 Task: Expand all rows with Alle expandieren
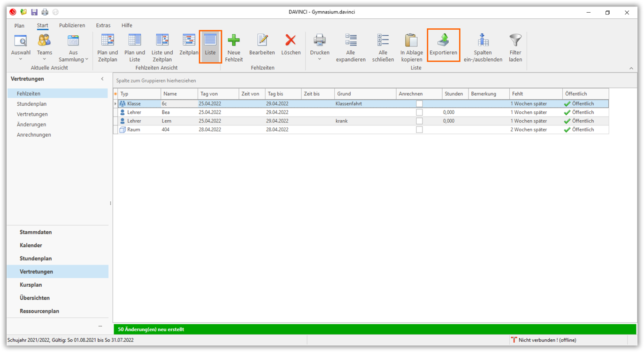(351, 41)
